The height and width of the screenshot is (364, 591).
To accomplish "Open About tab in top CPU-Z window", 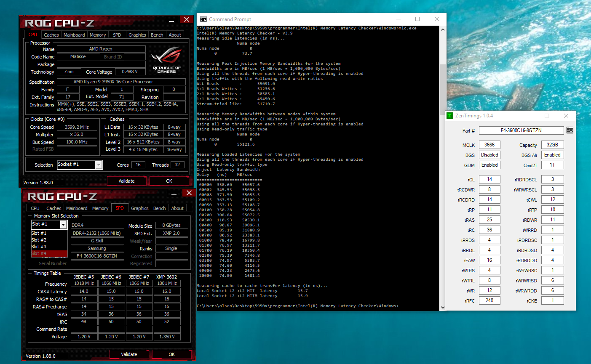I will click(x=175, y=35).
